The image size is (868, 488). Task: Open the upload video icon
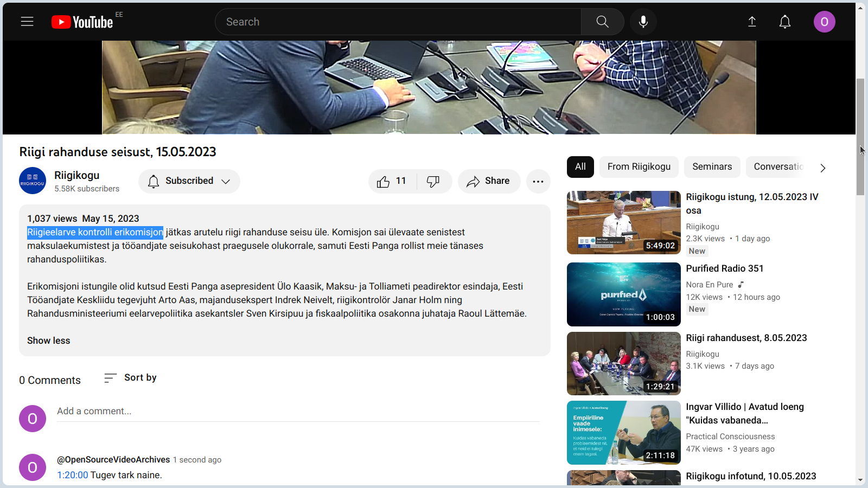point(752,22)
